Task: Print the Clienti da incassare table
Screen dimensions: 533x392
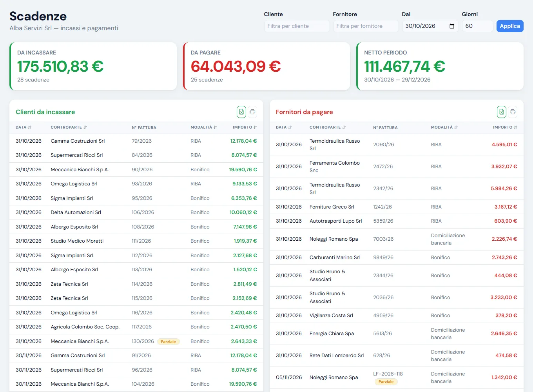Action: click(x=252, y=112)
